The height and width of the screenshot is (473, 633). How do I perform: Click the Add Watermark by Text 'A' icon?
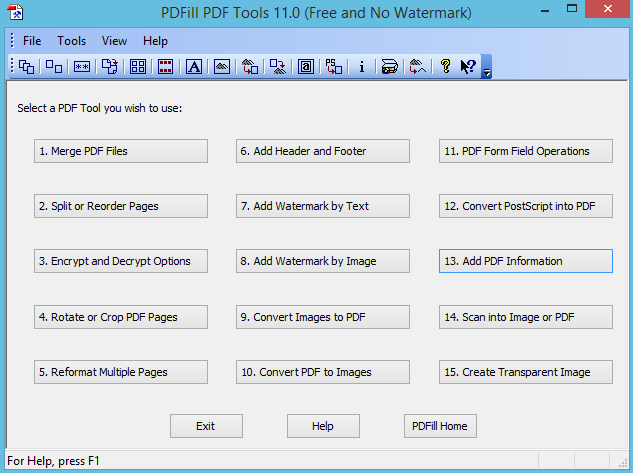(194, 67)
